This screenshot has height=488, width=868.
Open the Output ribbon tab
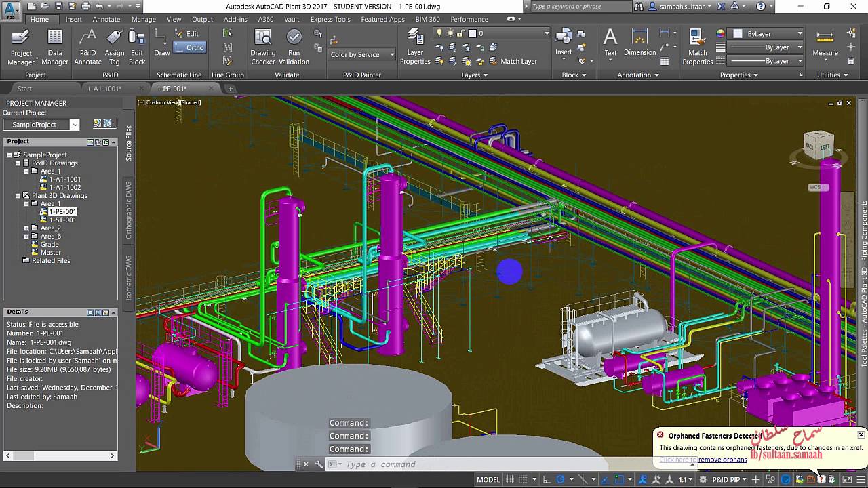[202, 19]
